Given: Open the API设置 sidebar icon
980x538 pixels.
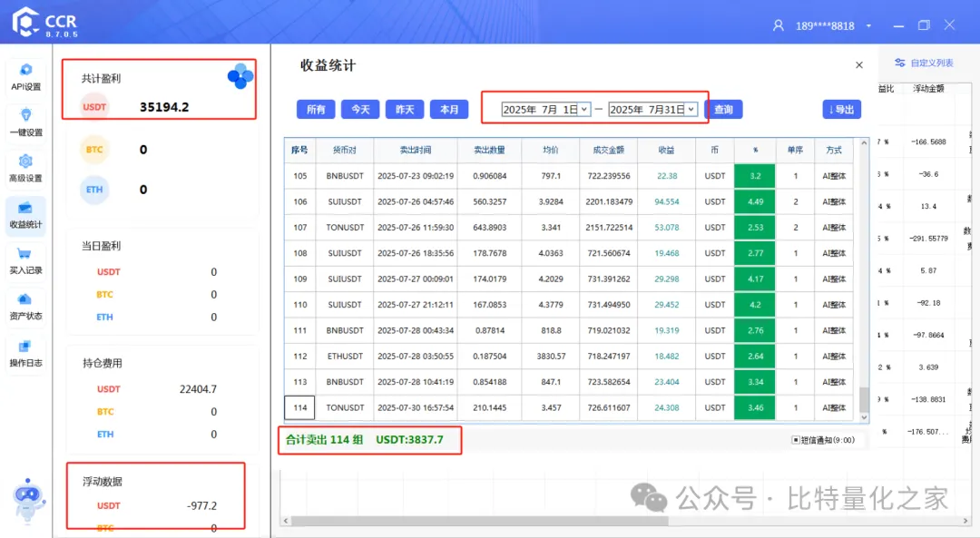Looking at the screenshot, I should coord(25,77).
